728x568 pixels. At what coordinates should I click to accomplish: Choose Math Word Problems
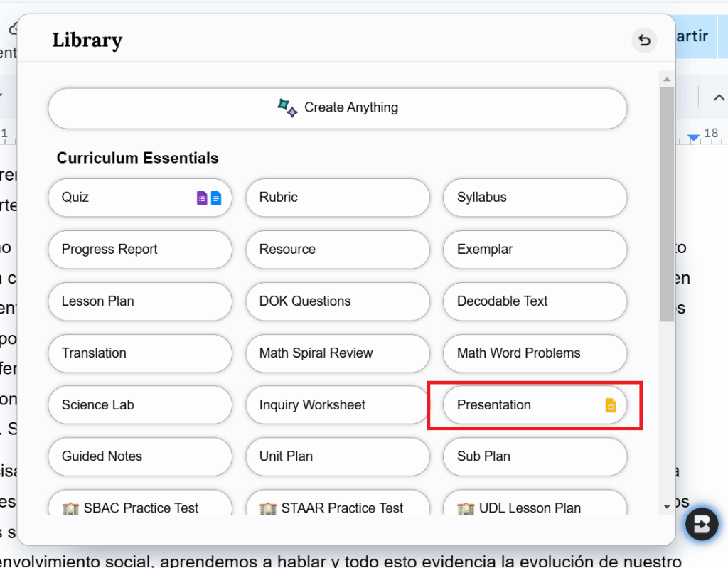[535, 353]
